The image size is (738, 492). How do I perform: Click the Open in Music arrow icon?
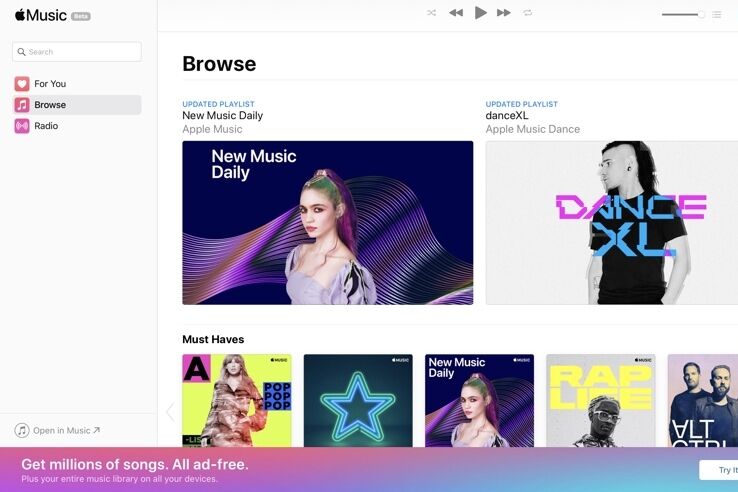96,430
